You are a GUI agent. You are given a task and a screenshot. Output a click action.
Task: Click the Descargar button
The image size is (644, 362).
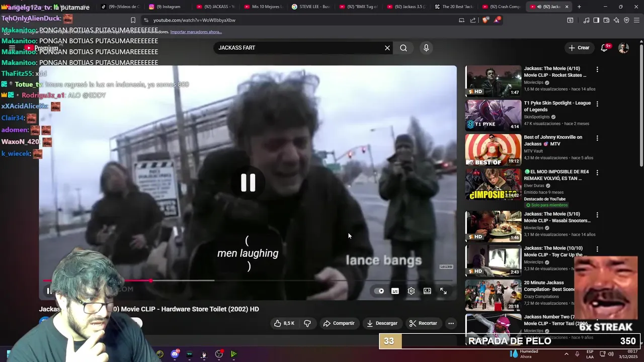tap(382, 323)
